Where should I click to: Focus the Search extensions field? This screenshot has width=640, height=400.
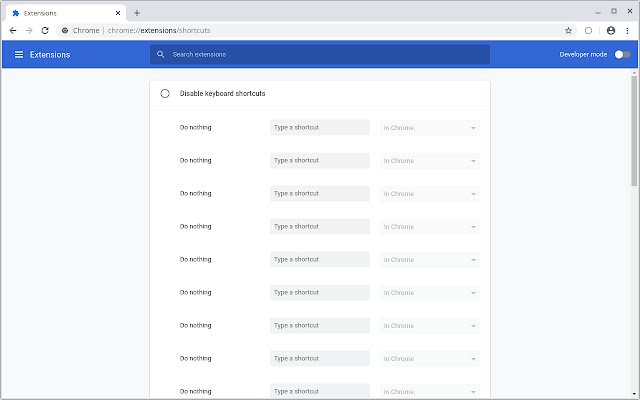pos(320,54)
